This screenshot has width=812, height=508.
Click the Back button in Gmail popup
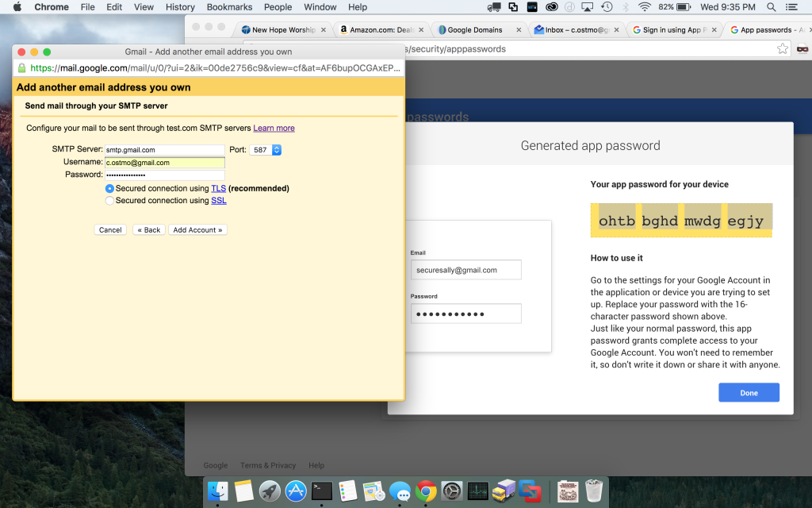pos(149,229)
